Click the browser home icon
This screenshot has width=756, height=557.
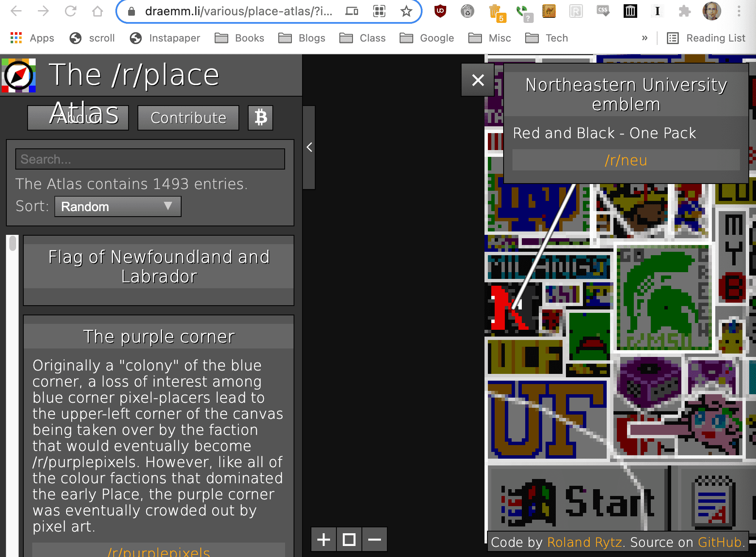coord(98,11)
